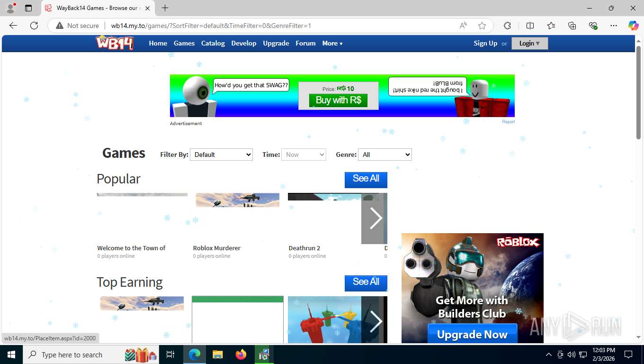Open Browser essentials heart icon

point(593,26)
